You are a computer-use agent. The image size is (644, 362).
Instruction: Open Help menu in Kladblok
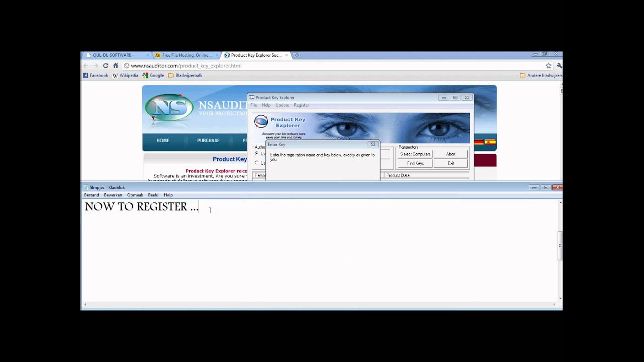click(x=168, y=195)
